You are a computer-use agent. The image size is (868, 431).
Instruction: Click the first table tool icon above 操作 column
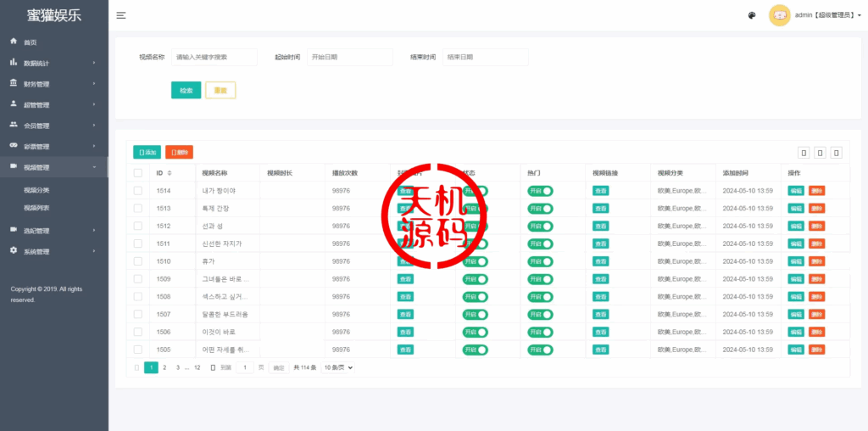point(804,153)
